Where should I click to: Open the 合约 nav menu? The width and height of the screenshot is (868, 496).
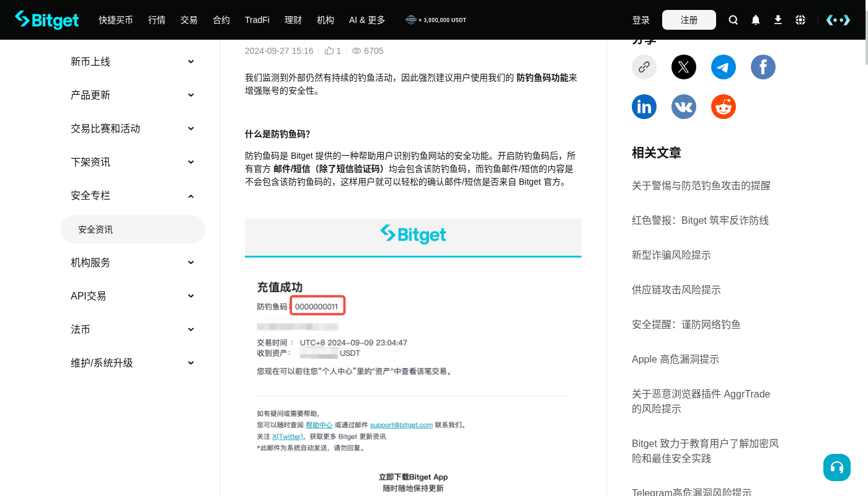coord(221,20)
